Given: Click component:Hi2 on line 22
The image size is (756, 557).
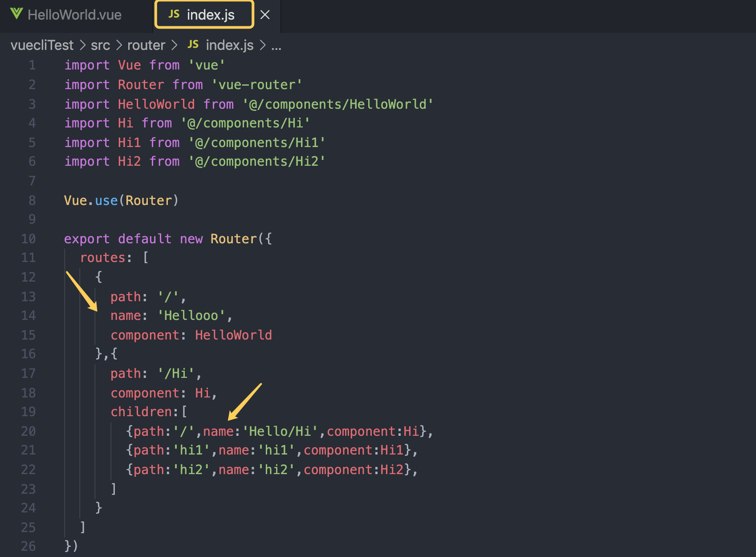Looking at the screenshot, I should [354, 470].
